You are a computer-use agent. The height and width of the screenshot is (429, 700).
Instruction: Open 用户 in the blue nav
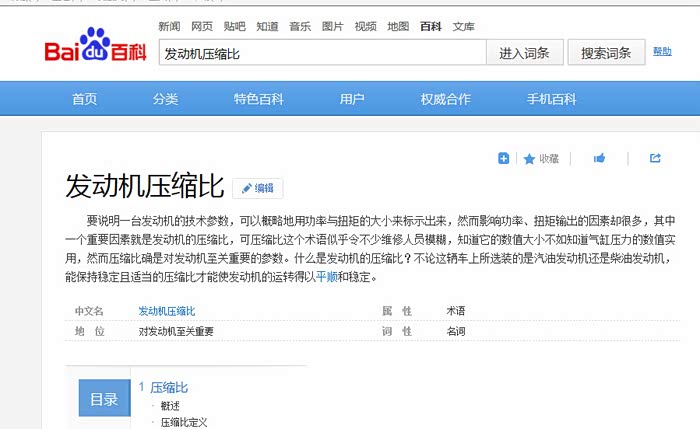point(352,99)
